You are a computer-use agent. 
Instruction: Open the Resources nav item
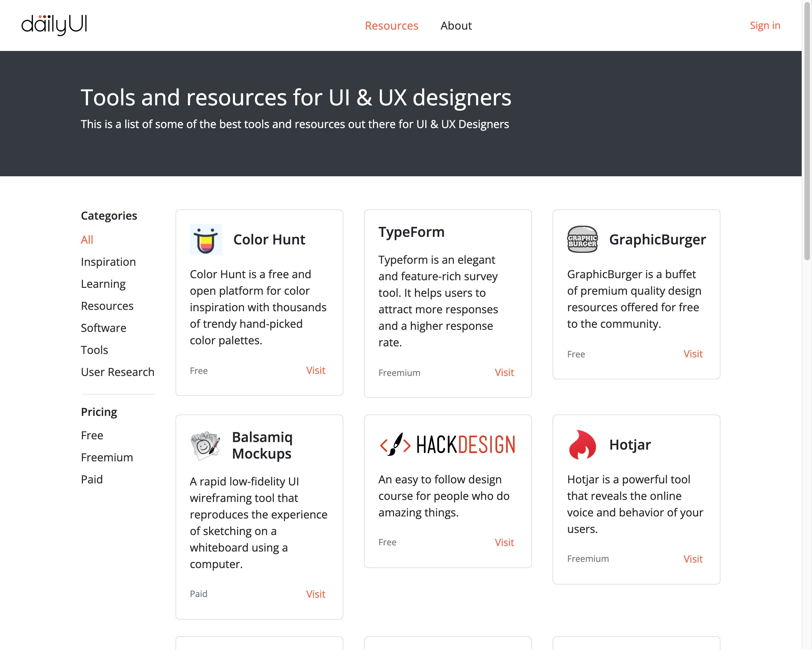(391, 25)
